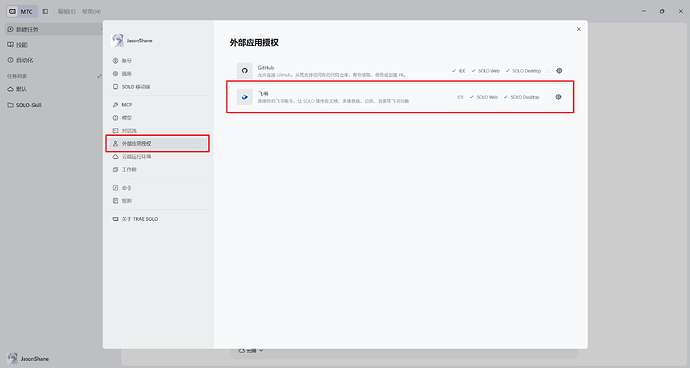Click the JasonShane profile in the settings dialog
Image resolution: width=690 pixels, height=368 pixels.
pos(132,40)
